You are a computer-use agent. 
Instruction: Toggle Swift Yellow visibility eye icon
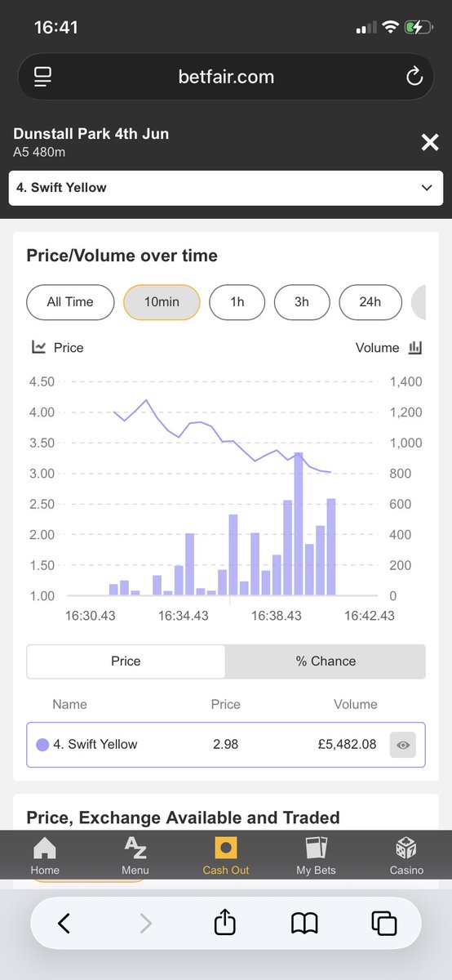[x=403, y=745]
